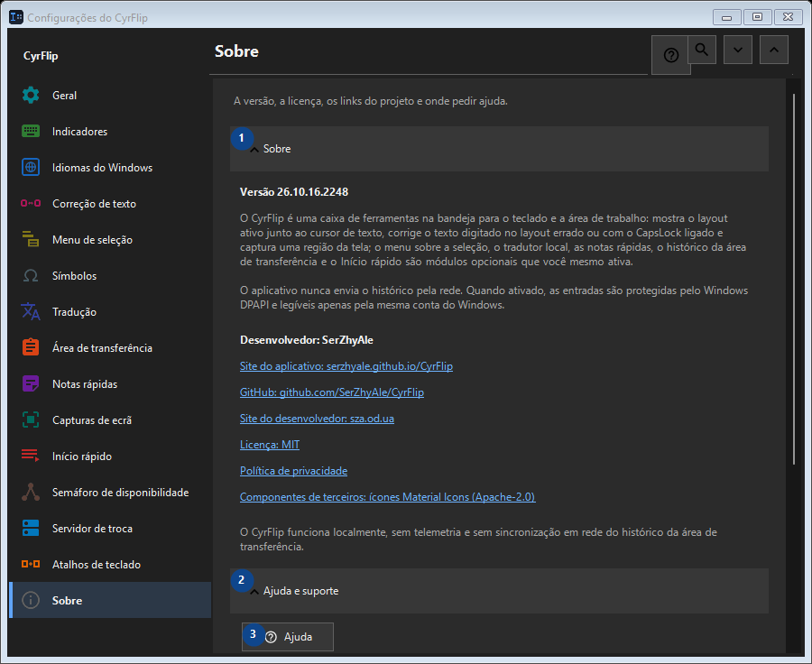The image size is (812, 664).
Task: Open the Componentes de terceiros link
Action: tap(387, 497)
